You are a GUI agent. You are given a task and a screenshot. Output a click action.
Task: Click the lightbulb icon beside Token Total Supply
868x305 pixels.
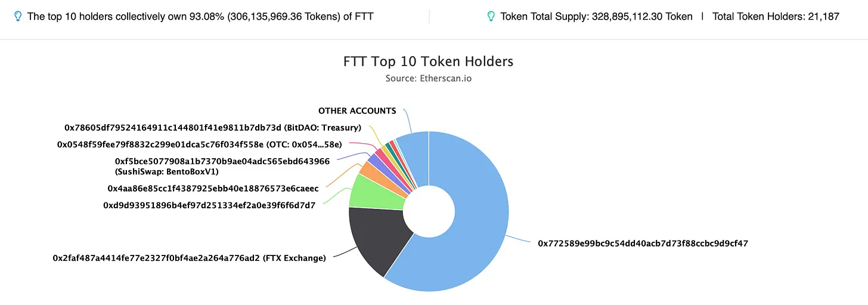(x=491, y=16)
